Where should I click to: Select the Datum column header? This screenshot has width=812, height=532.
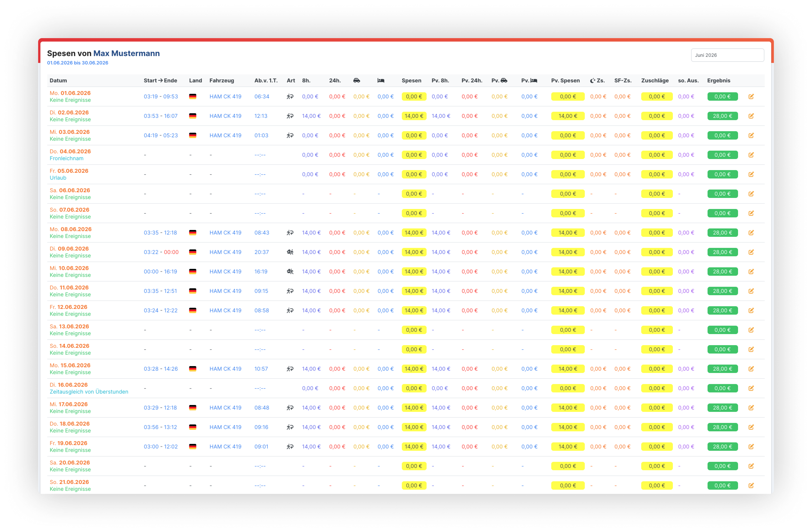tap(58, 80)
